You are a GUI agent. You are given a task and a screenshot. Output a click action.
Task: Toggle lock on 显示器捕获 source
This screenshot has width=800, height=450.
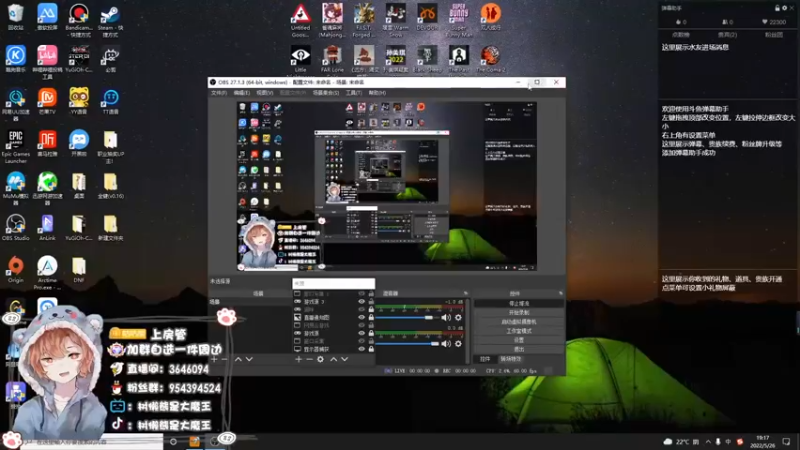coord(371,349)
